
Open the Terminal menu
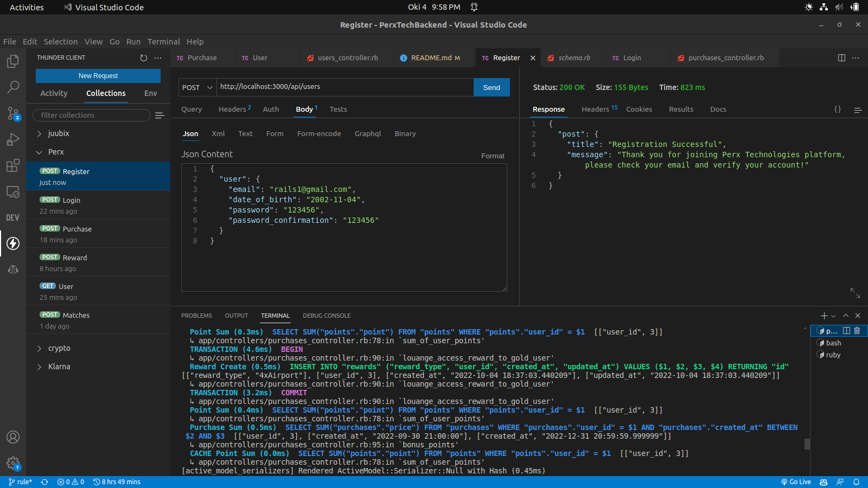[163, 42]
